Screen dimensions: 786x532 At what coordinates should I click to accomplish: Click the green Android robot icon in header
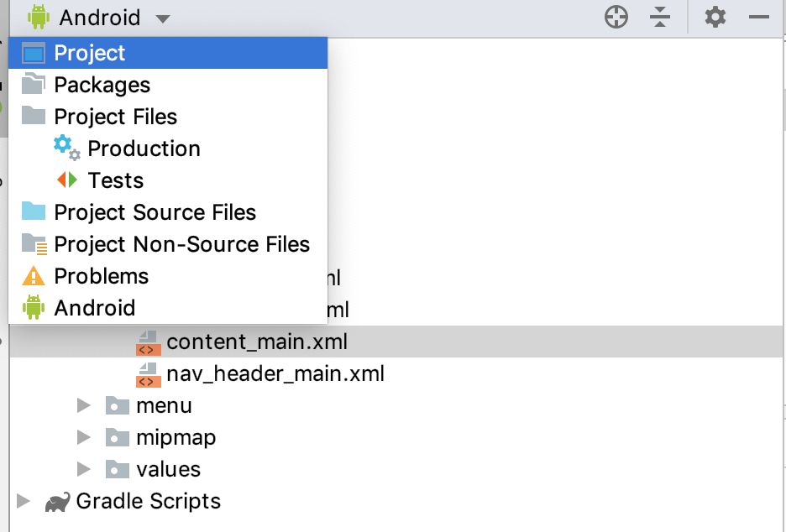point(39,17)
